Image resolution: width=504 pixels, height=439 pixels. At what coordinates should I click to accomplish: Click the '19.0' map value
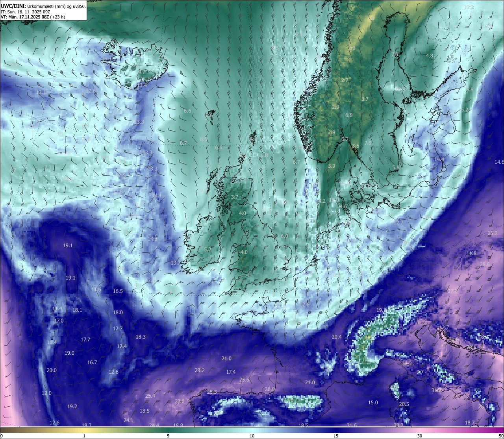(69, 353)
